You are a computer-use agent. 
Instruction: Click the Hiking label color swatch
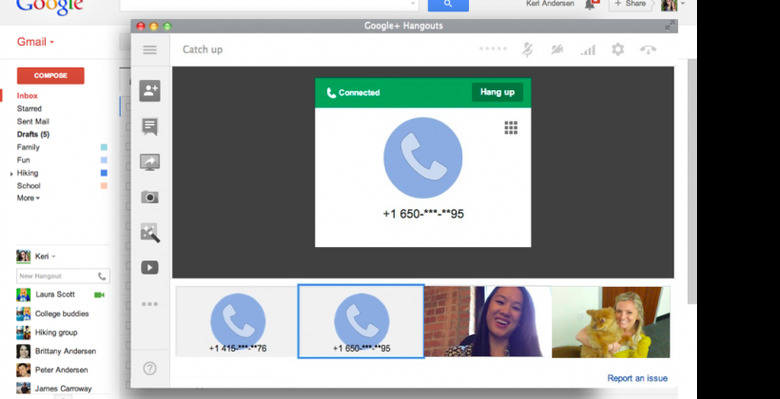coord(104,173)
